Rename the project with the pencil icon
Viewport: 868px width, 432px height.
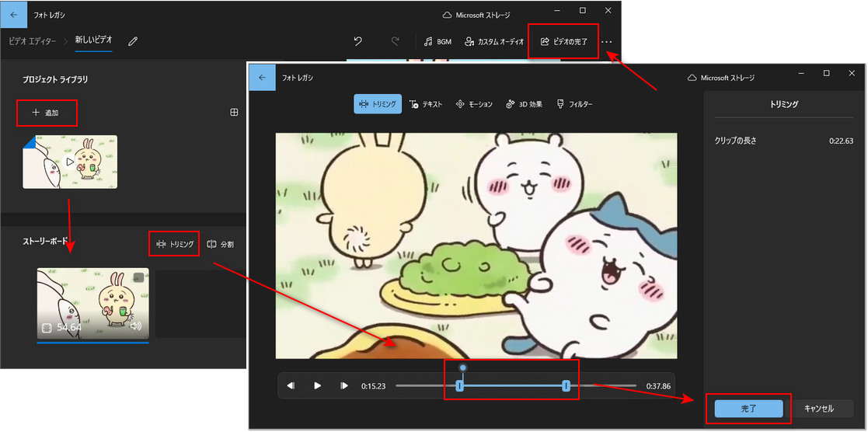(x=133, y=41)
